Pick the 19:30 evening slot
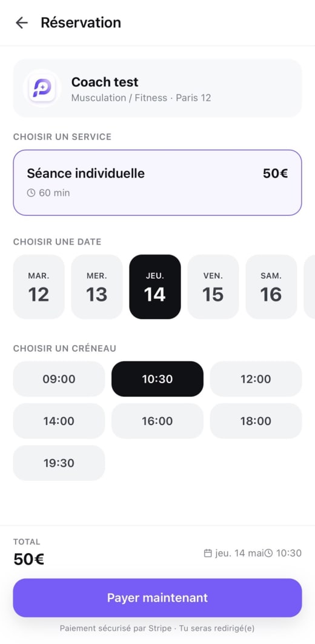Viewport: 315px width, 644px height. tap(59, 463)
